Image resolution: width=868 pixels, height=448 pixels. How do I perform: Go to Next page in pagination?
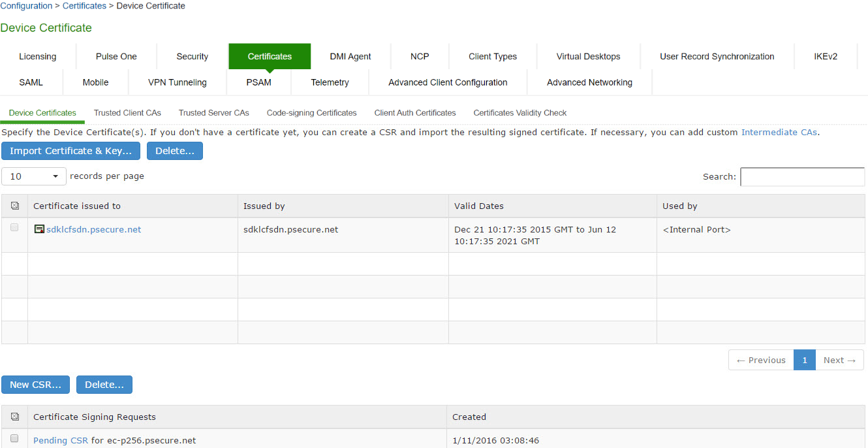839,360
